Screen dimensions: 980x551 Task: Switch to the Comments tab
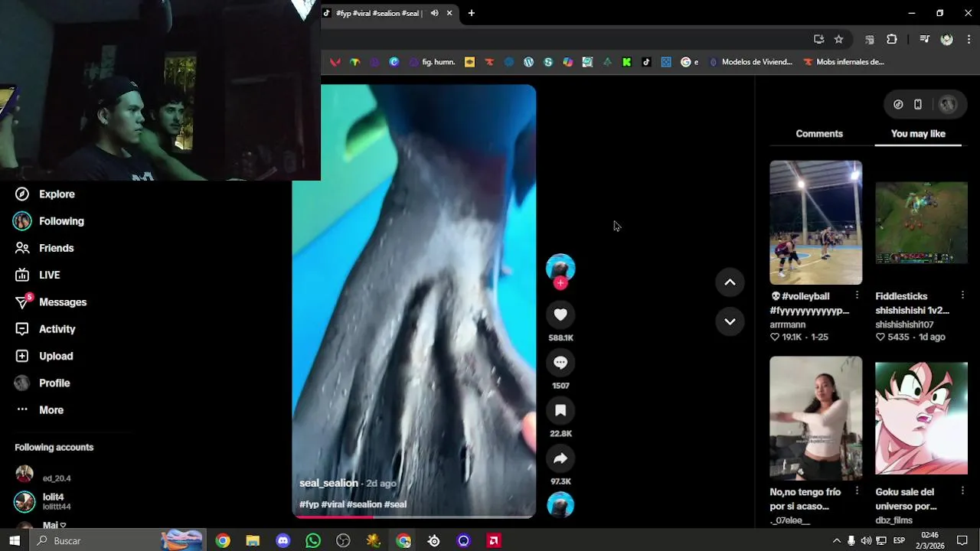(819, 134)
